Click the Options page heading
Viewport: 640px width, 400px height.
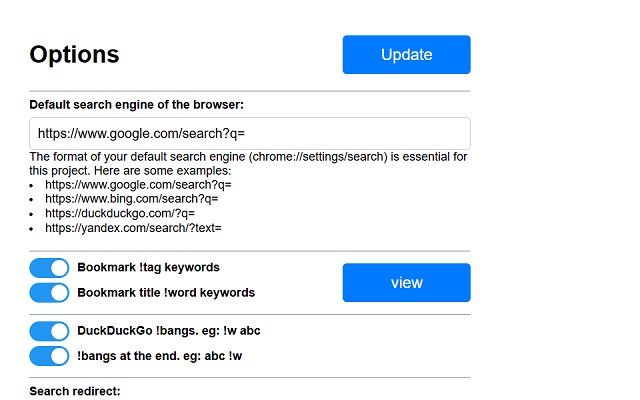pos(74,54)
